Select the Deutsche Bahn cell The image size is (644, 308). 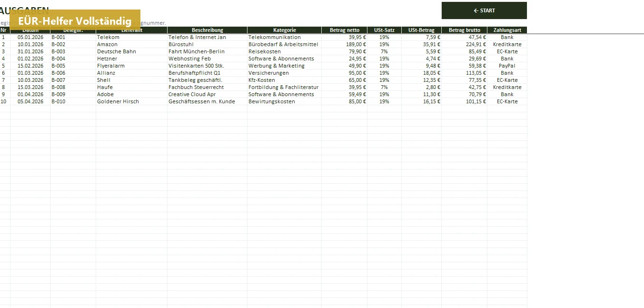[131, 51]
